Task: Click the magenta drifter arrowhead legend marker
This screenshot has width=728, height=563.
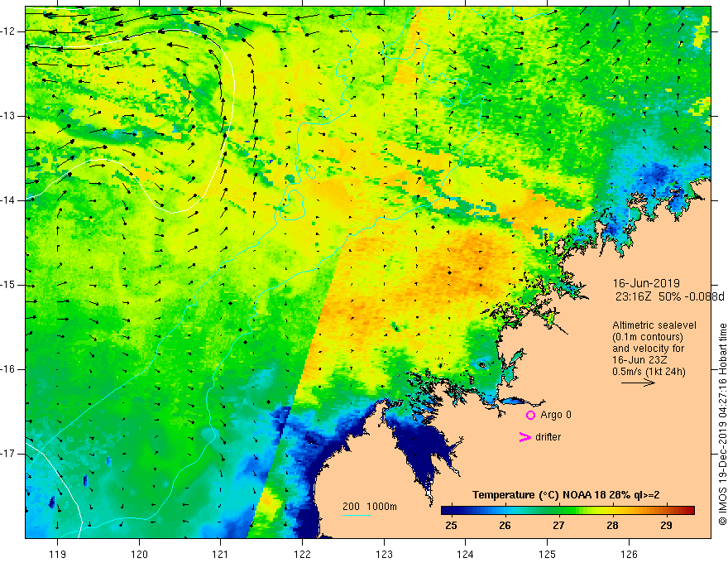Action: click(524, 437)
